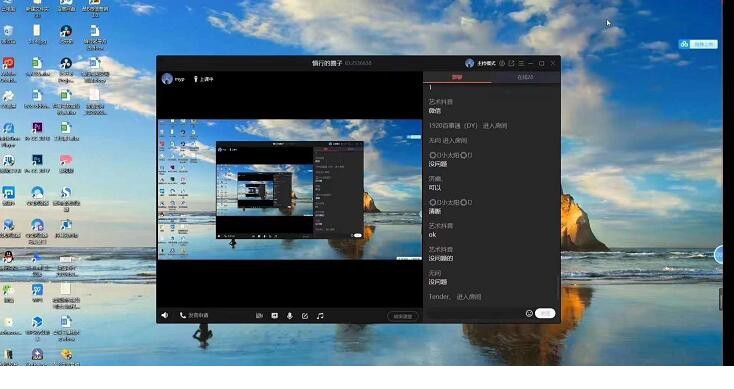This screenshot has width=734, height=389.
Task: Open the whiteboard pencil icon in the toolbar
Action: coord(305,316)
